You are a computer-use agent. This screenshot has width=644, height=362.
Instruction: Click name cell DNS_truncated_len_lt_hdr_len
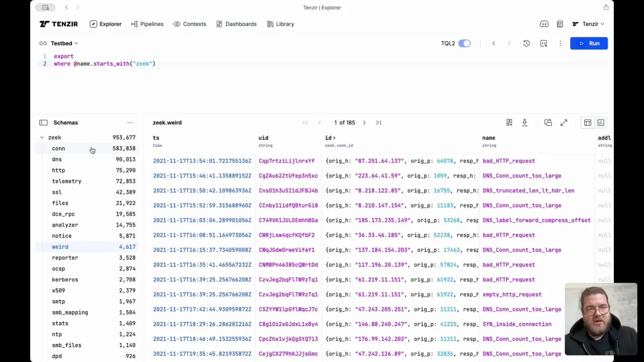click(528, 191)
